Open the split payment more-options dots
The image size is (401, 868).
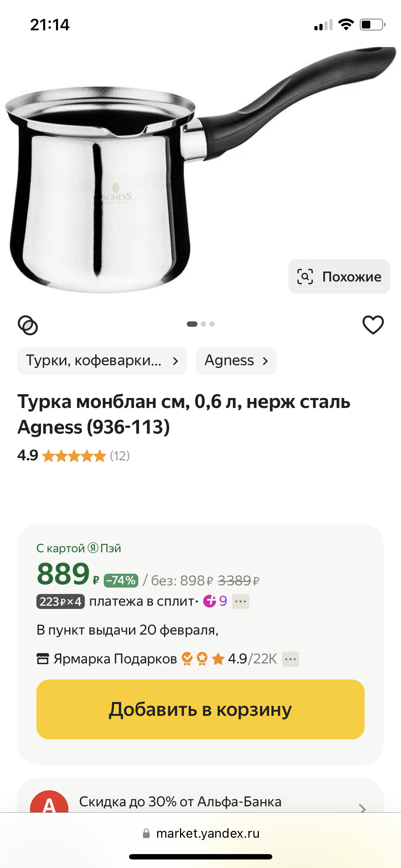(241, 601)
